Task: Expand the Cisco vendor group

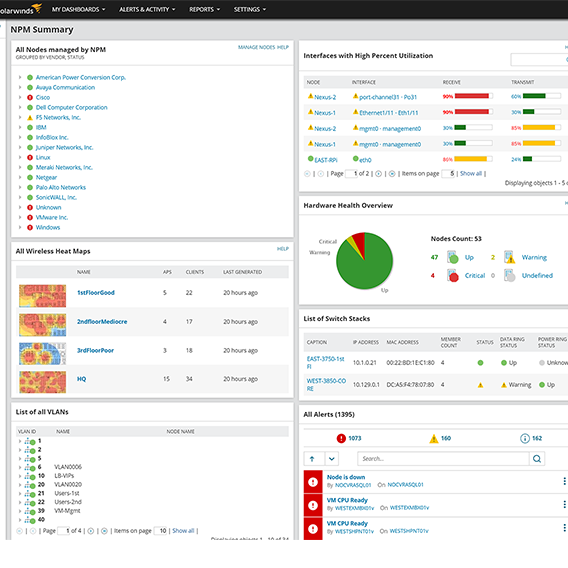Action: click(20, 97)
